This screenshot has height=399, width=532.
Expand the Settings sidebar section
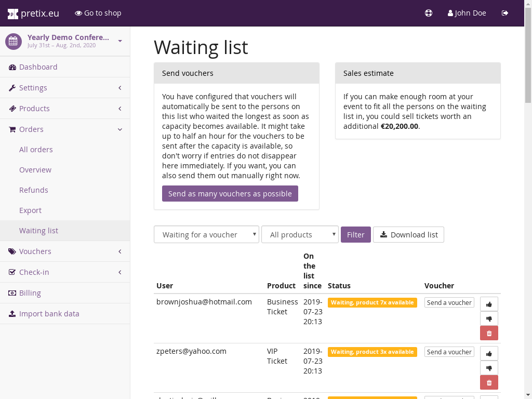(65, 88)
